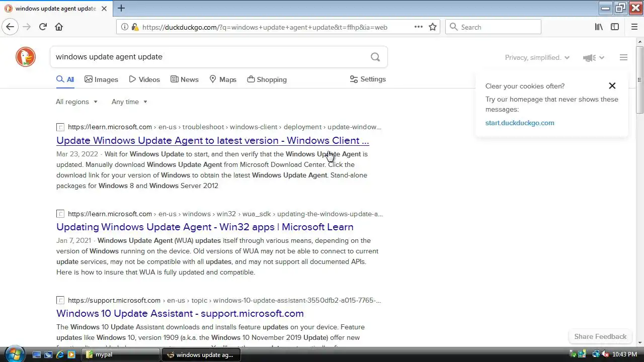This screenshot has height=362, width=644.
Task: Click the favicon beside the wua_sdk result
Action: [x=60, y=214]
